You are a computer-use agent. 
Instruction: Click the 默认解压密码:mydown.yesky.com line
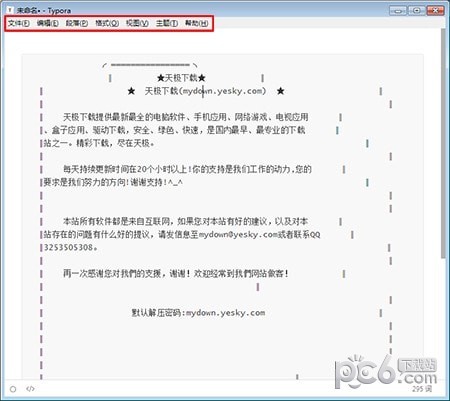[198, 313]
